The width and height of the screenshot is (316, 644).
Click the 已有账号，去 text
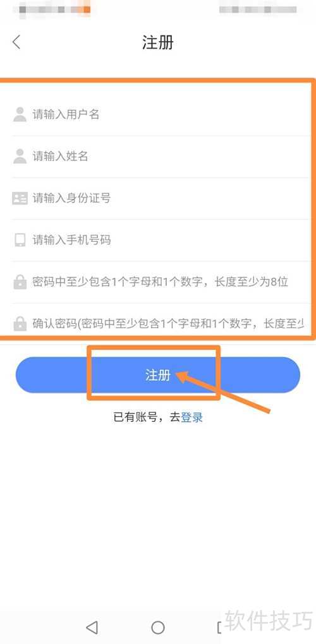[147, 418]
